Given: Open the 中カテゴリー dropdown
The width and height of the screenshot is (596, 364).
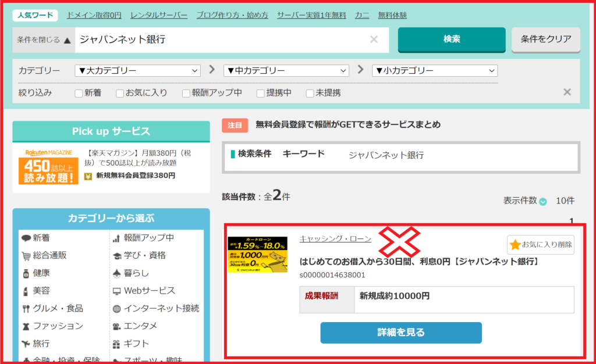Looking at the screenshot, I should pos(286,70).
